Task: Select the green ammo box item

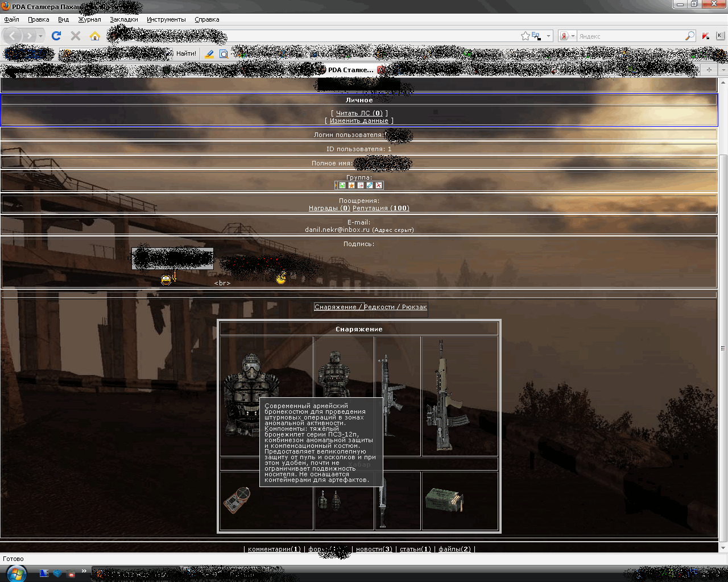Action: tap(445, 500)
